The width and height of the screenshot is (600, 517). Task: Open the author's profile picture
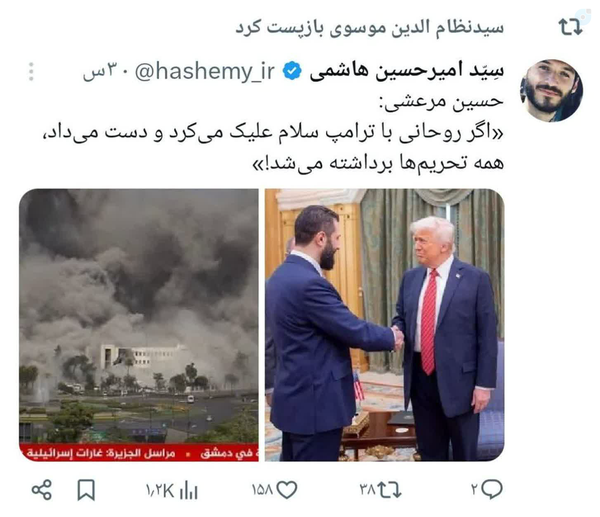(551, 91)
